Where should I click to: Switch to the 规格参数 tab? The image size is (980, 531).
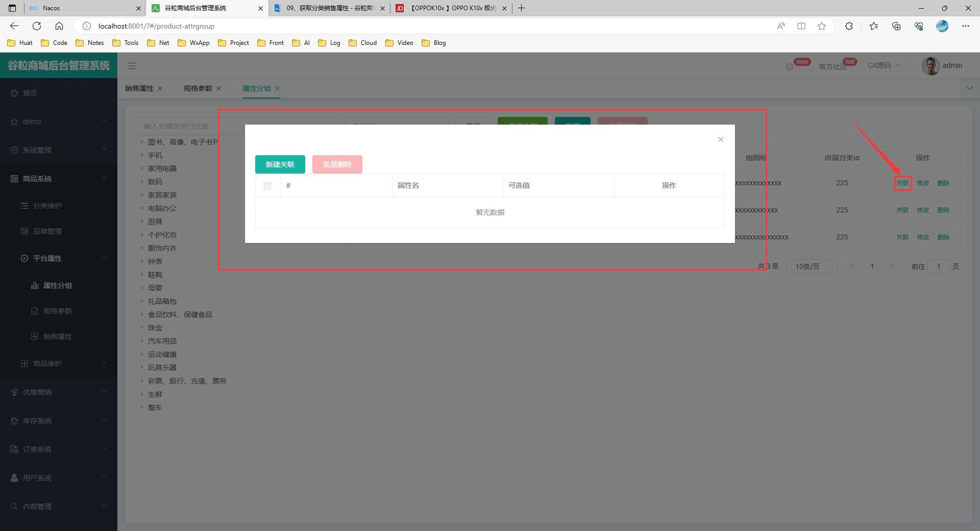[x=198, y=88]
